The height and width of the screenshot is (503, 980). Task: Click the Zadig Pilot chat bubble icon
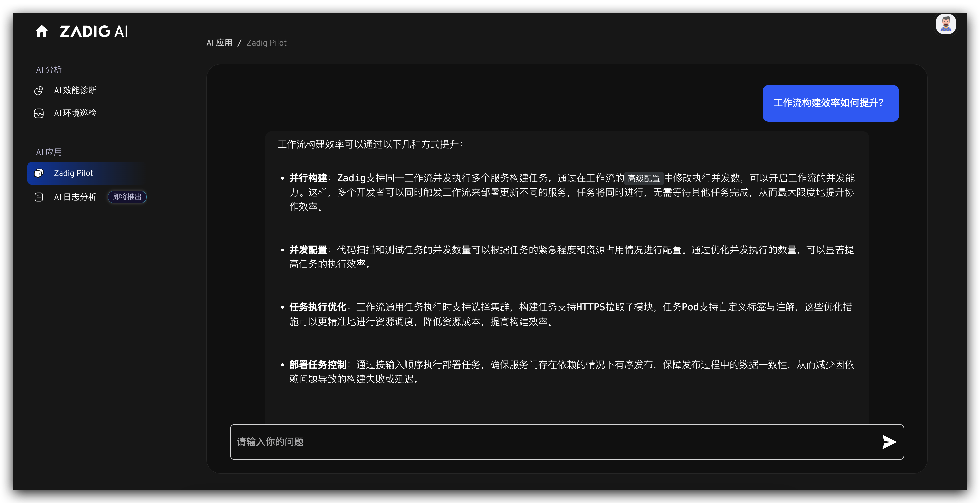39,174
